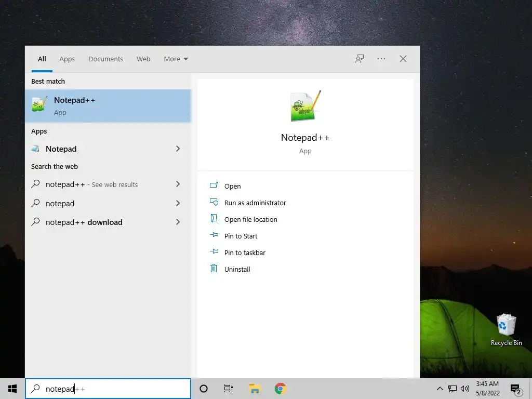This screenshot has height=399, width=532.
Task: Choose Run as administrator
Action: (248, 203)
